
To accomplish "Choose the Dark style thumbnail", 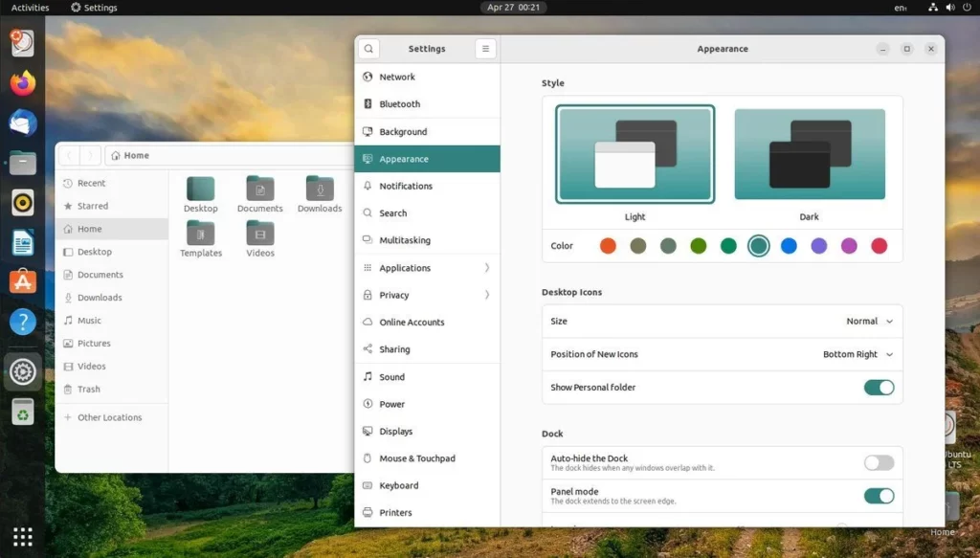I will coord(810,154).
